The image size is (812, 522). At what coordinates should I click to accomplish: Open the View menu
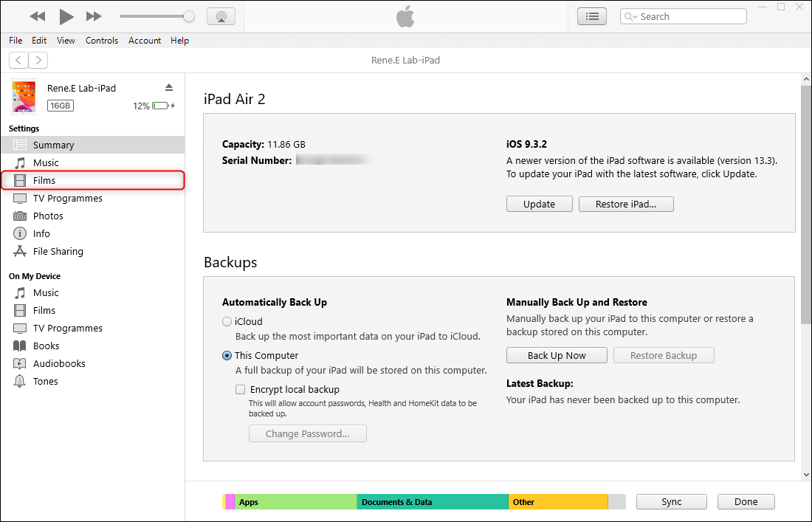[x=66, y=41]
